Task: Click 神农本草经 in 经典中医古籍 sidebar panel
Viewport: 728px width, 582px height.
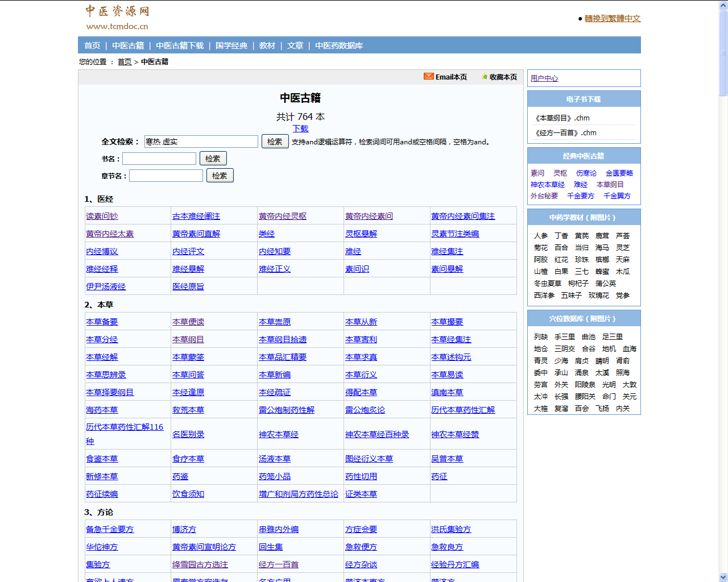Action: [548, 185]
